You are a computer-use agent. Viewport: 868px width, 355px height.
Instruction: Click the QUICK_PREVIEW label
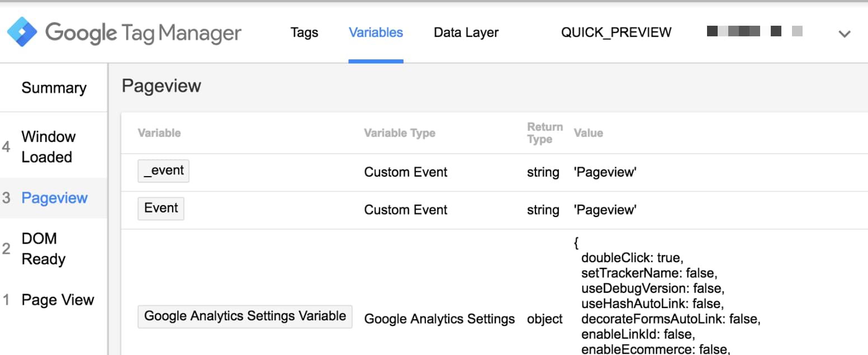616,32
